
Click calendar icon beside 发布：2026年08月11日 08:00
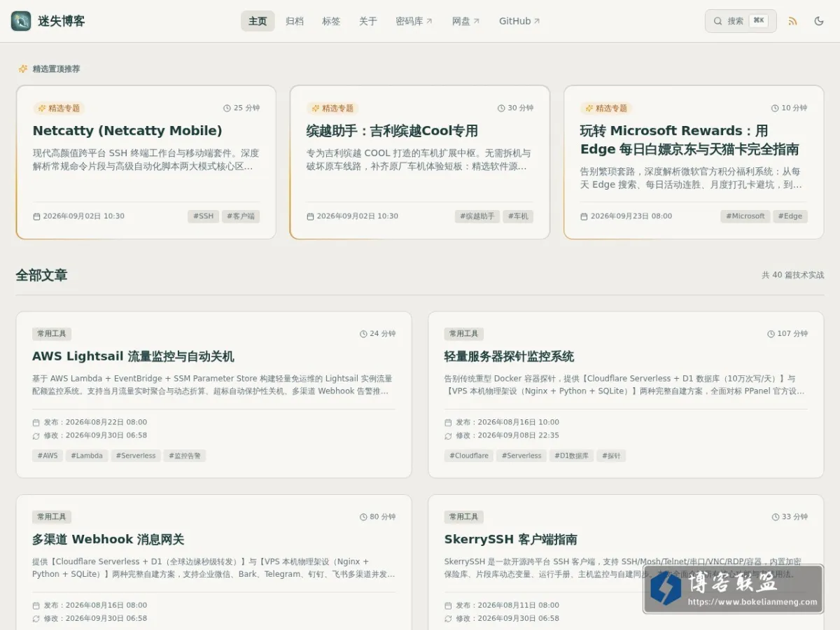(448, 605)
